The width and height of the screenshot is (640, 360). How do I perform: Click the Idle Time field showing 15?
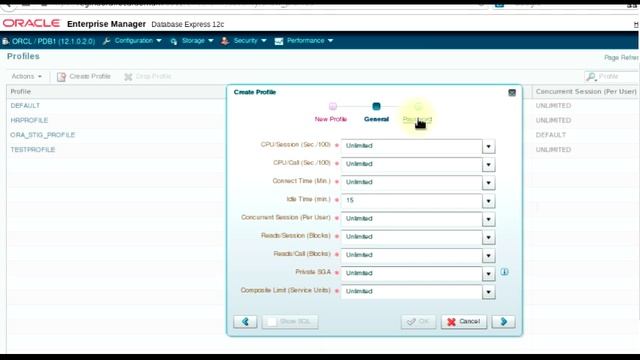(411, 200)
